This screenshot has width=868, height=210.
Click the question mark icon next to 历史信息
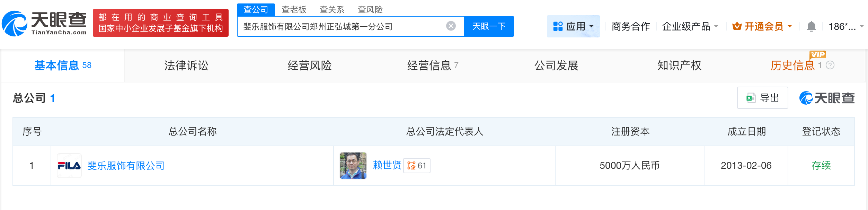830,65
